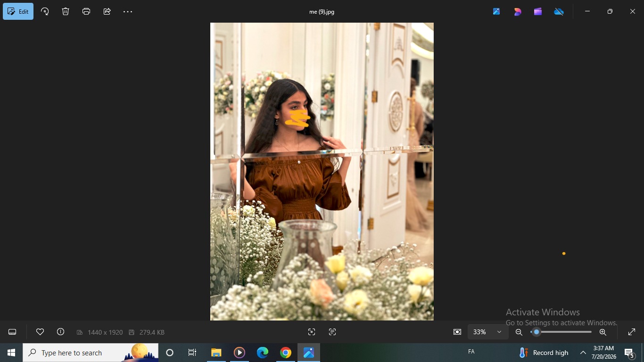Open the See more three-dots menu
644x362 pixels.
pos(128,11)
